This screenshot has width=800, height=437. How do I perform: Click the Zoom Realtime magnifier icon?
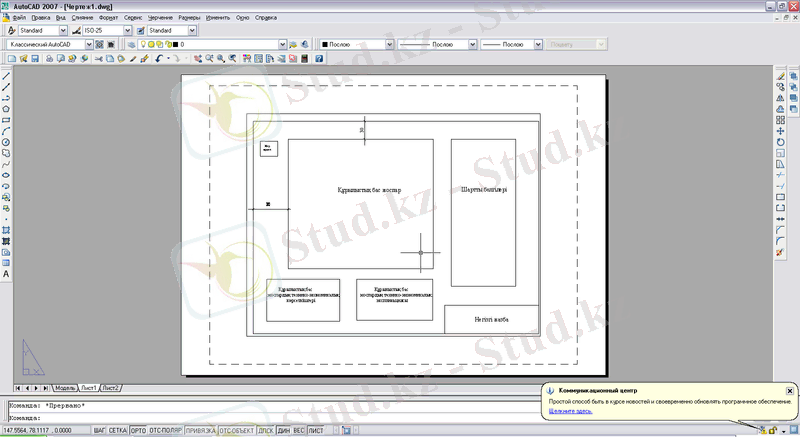coord(210,59)
